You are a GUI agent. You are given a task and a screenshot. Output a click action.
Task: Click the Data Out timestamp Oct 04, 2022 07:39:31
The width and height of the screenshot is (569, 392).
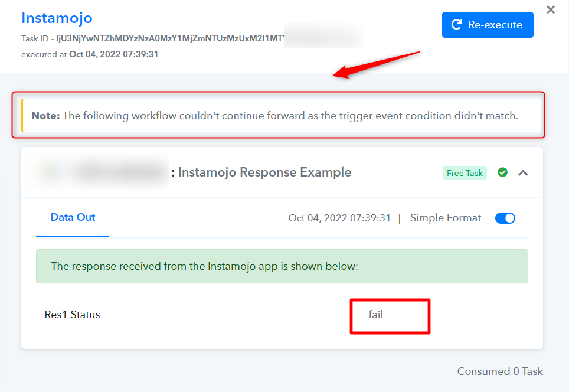[339, 218]
